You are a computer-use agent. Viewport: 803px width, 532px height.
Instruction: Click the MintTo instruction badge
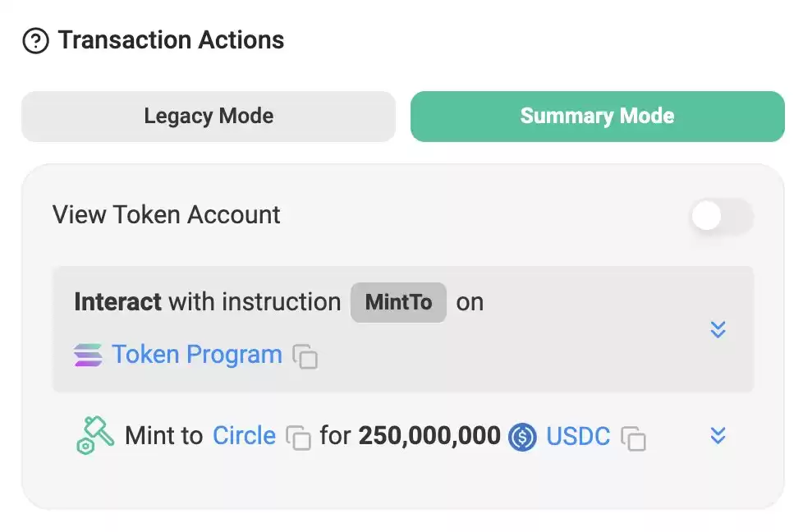click(398, 302)
